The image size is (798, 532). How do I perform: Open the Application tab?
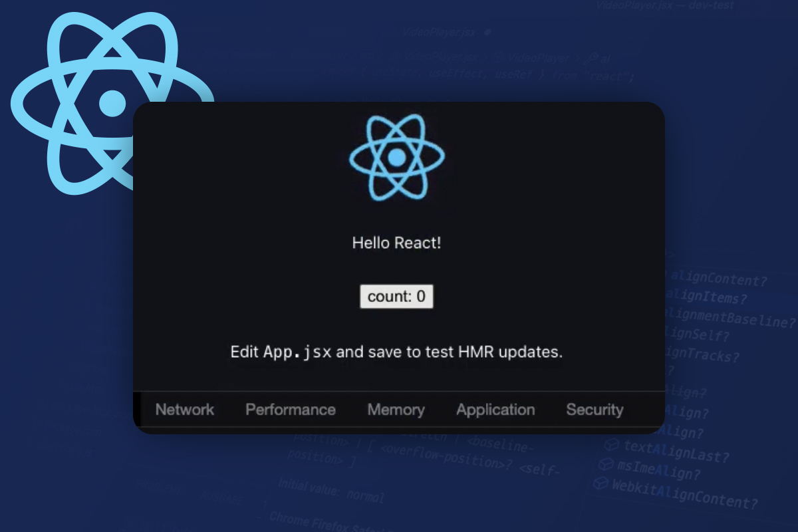pyautogui.click(x=495, y=410)
